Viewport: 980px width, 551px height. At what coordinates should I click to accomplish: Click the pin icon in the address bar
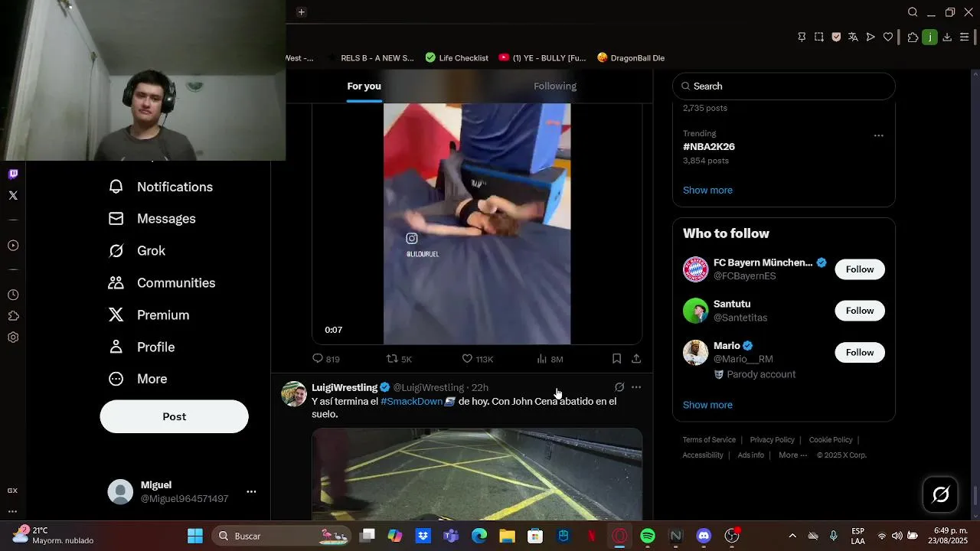pyautogui.click(x=802, y=37)
